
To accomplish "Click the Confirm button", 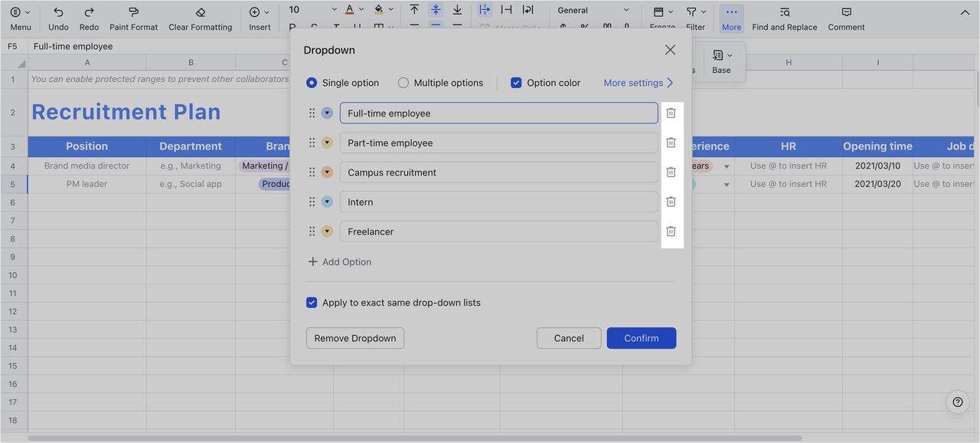I will [x=641, y=338].
